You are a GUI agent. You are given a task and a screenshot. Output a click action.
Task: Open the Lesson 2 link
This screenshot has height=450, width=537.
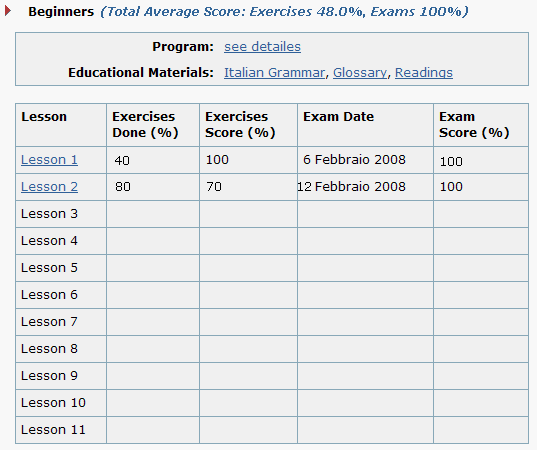pyautogui.click(x=49, y=187)
